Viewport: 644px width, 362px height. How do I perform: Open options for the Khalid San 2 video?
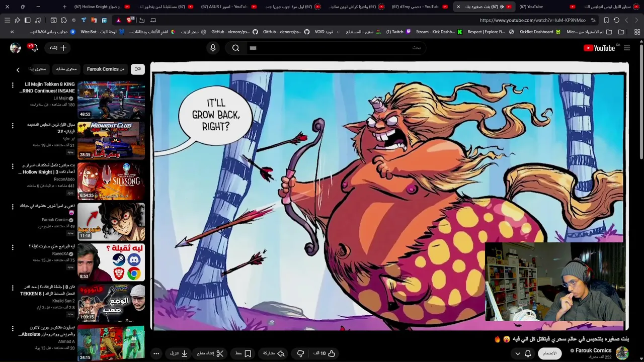[13, 288]
